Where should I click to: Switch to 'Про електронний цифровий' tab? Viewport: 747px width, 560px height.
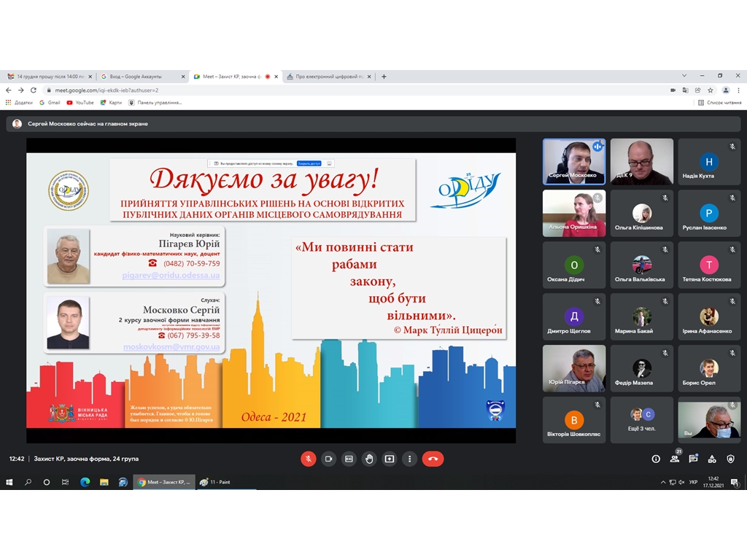(329, 76)
